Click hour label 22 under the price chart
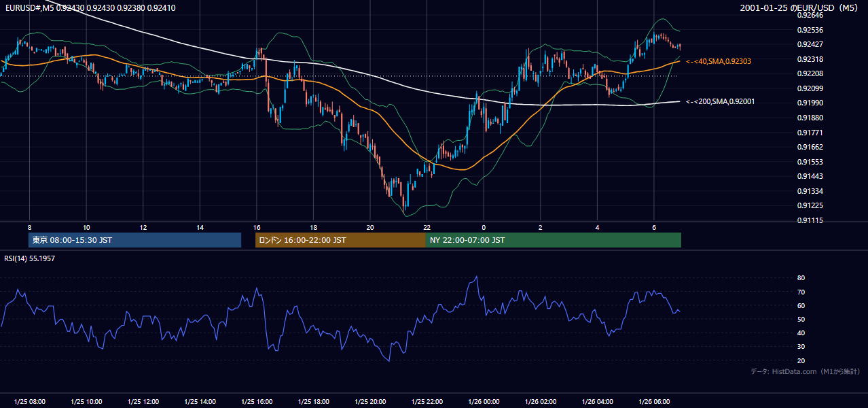The image size is (868, 408). (427, 227)
